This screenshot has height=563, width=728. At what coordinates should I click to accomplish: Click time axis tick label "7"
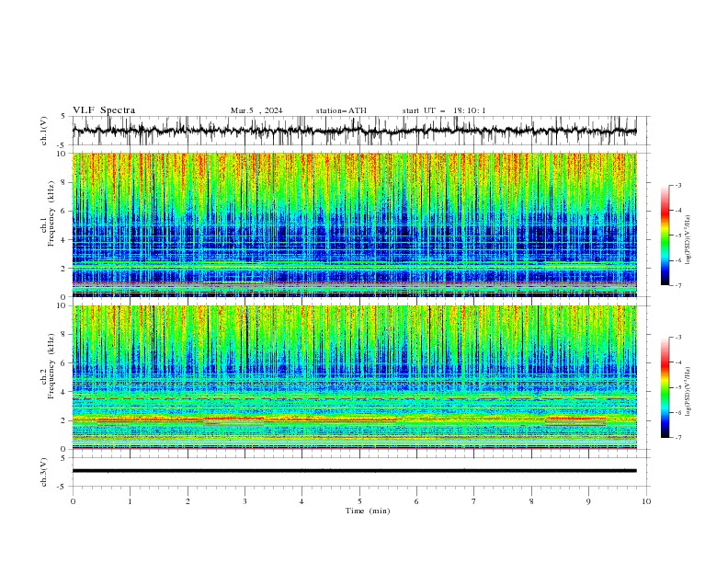(474, 501)
